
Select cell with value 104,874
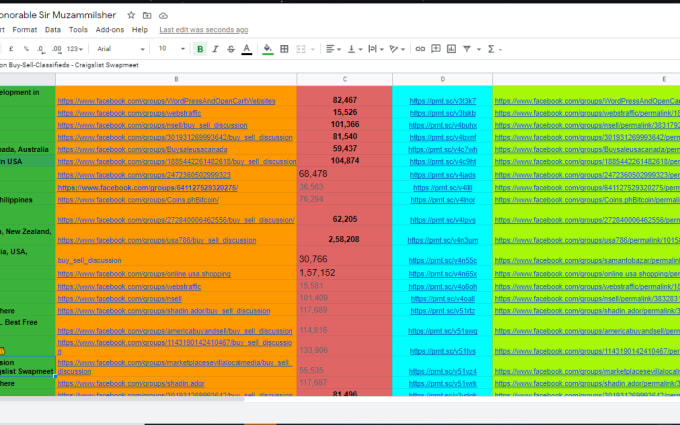click(345, 161)
